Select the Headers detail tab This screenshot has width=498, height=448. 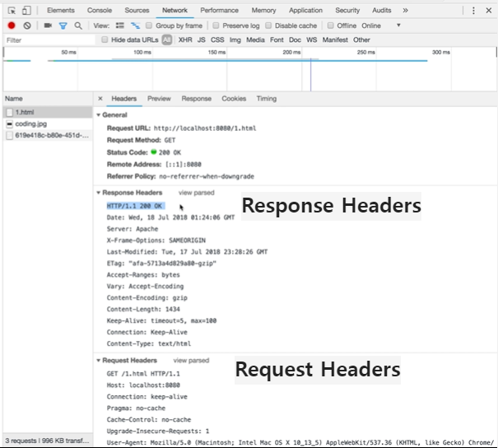(123, 99)
